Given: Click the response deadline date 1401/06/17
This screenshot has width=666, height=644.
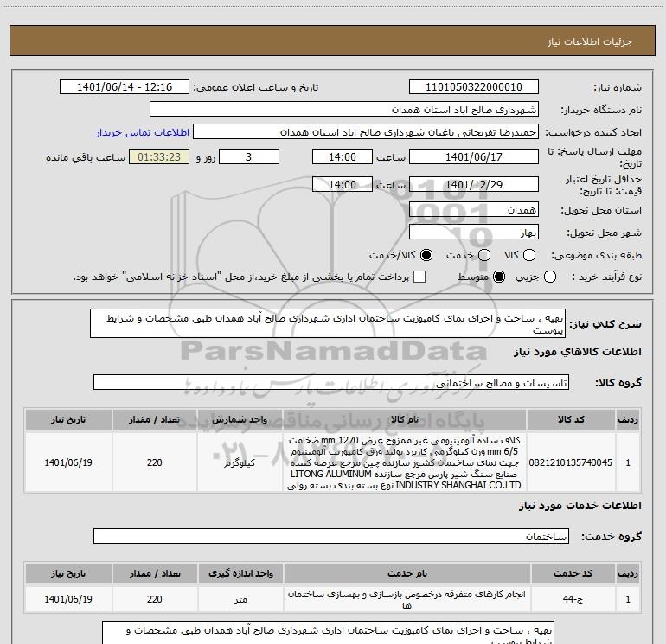Looking at the screenshot, I should pos(474,156).
